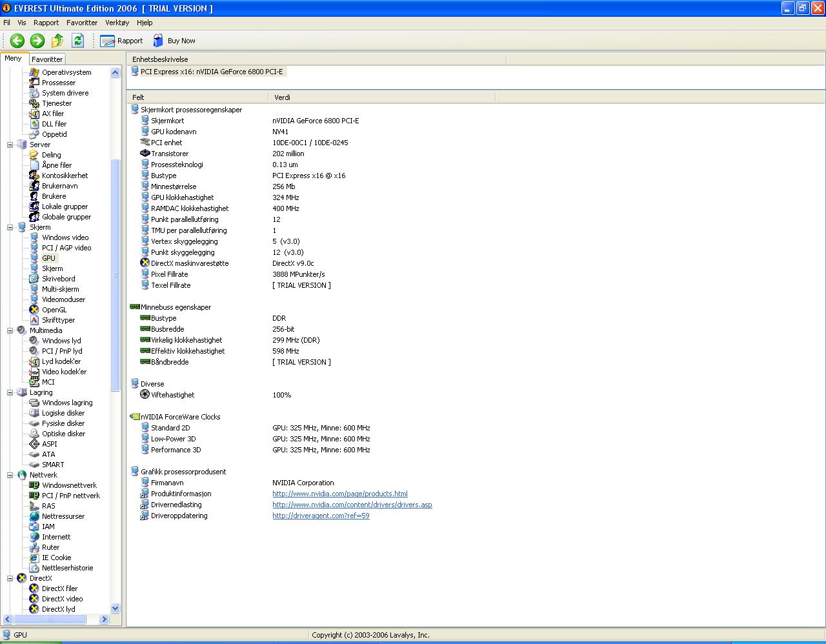Open the nvidia.com drivers.asp download link
This screenshot has width=826, height=644.
coord(352,505)
